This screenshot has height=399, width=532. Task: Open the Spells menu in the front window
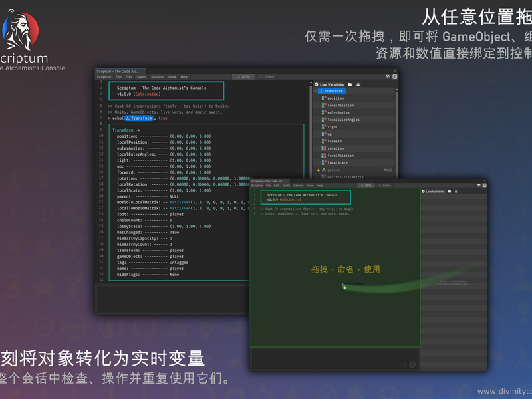(286, 186)
